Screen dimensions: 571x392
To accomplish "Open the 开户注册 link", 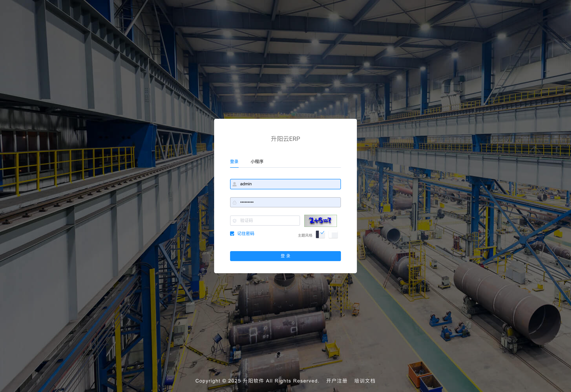I will (x=336, y=381).
